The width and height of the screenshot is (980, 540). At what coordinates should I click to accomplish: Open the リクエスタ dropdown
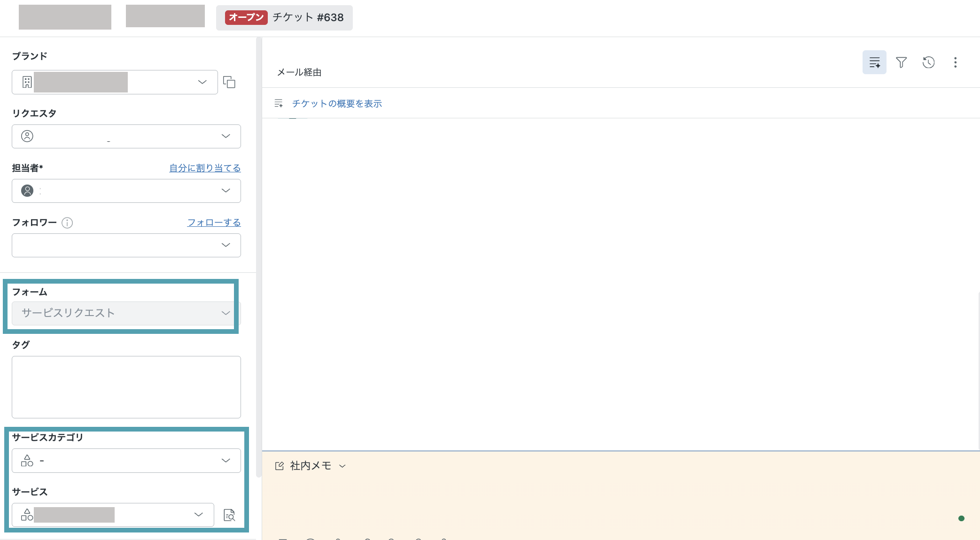tap(126, 136)
